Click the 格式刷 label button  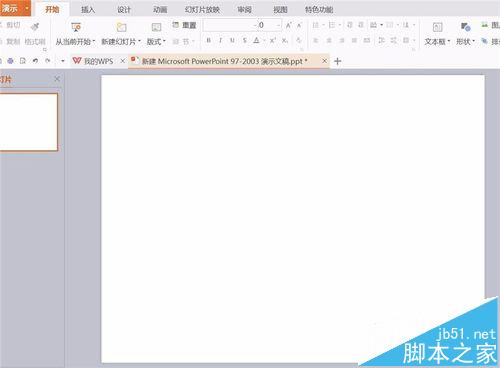tap(35, 41)
